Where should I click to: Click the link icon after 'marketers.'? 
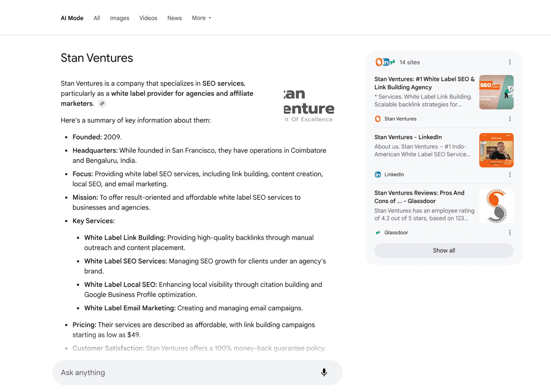coord(102,104)
